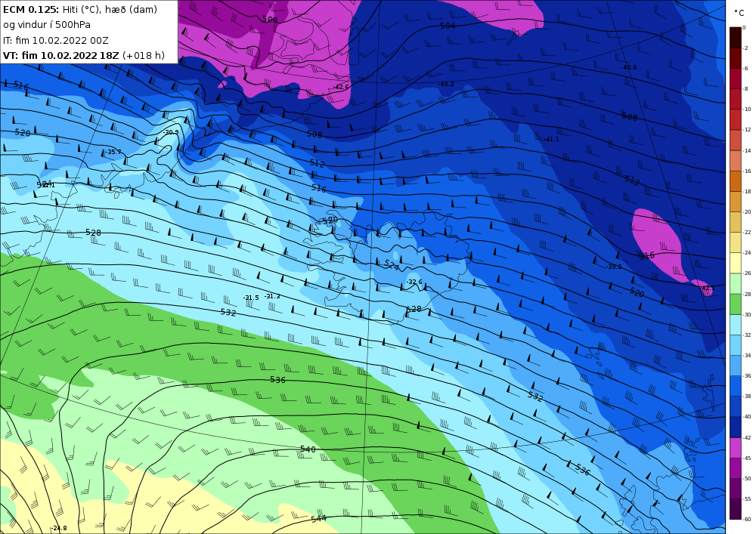Click the '-60' tick label on the colorbar
Image resolution: width=756 pixels, height=534 pixels.
point(747,520)
